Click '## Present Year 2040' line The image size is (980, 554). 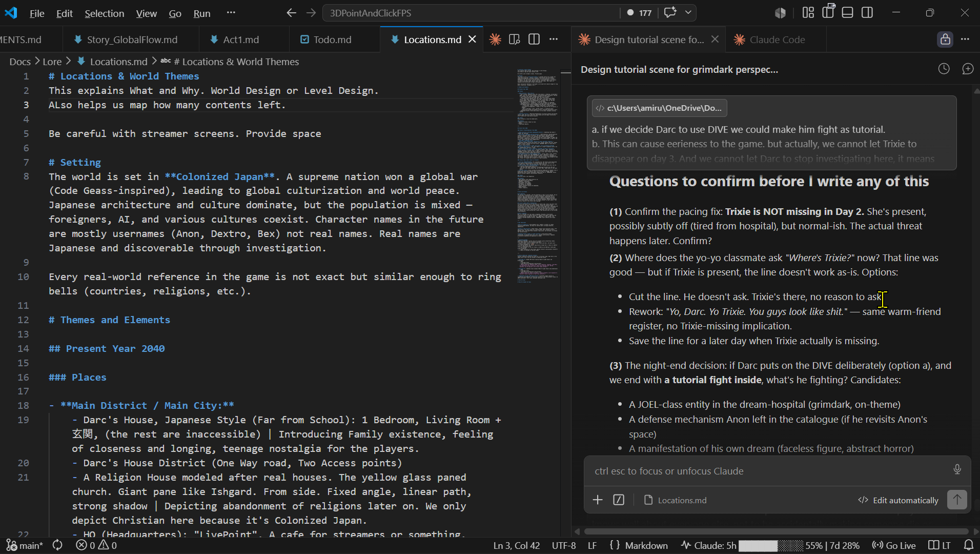click(107, 348)
